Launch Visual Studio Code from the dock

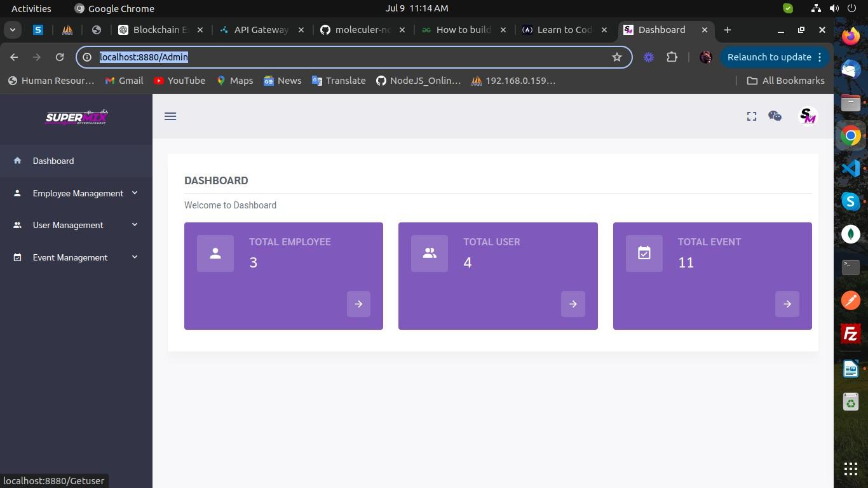[850, 168]
